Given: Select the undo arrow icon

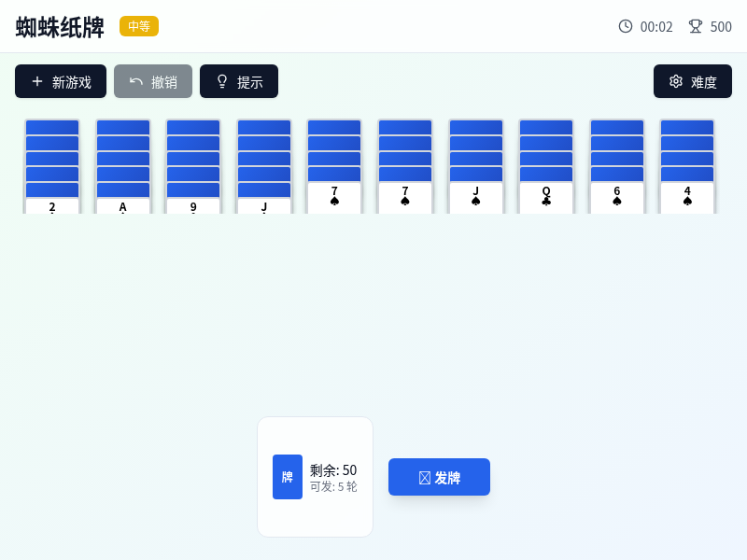Looking at the screenshot, I should (136, 81).
